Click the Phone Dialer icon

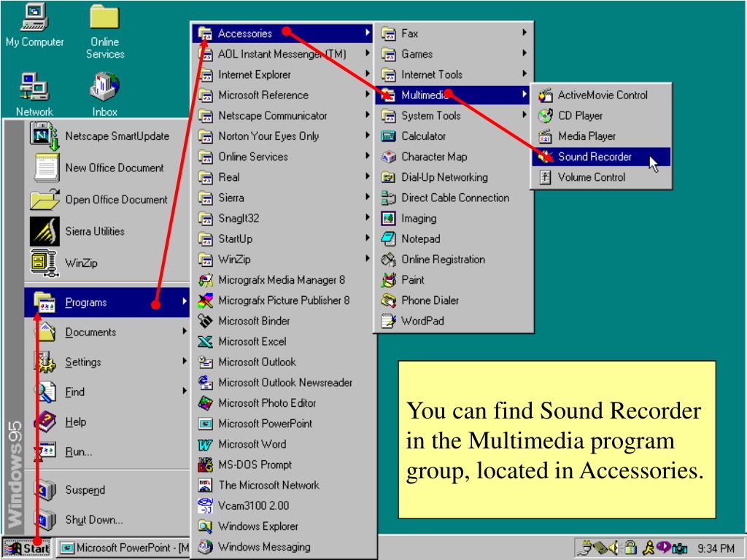(389, 300)
